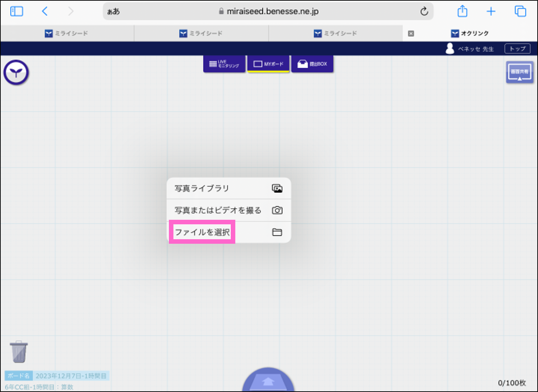Start 画面共有 screen sharing
Image resolution: width=538 pixels, height=392 pixels.
pyautogui.click(x=520, y=72)
